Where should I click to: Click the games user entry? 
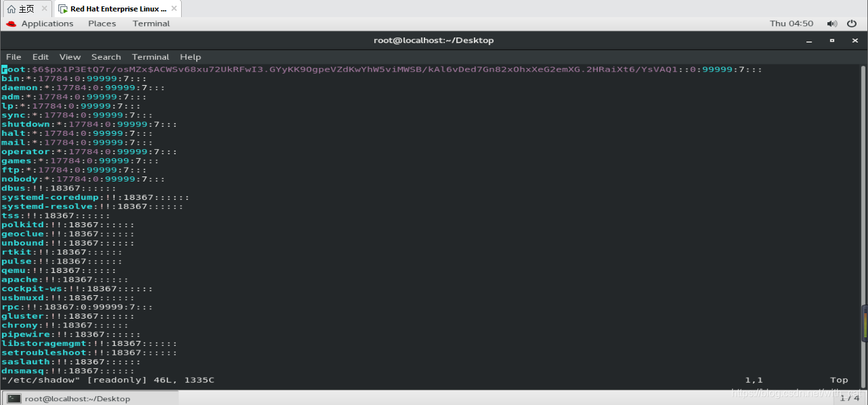coord(80,161)
